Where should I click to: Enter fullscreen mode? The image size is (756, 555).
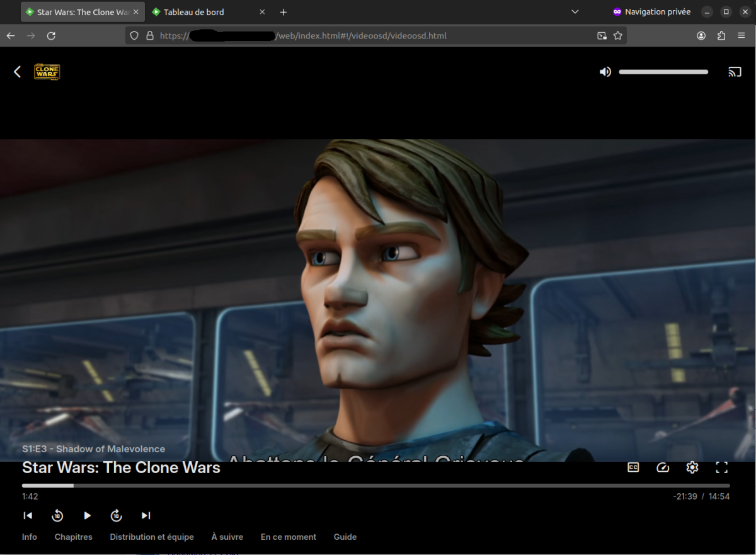721,467
